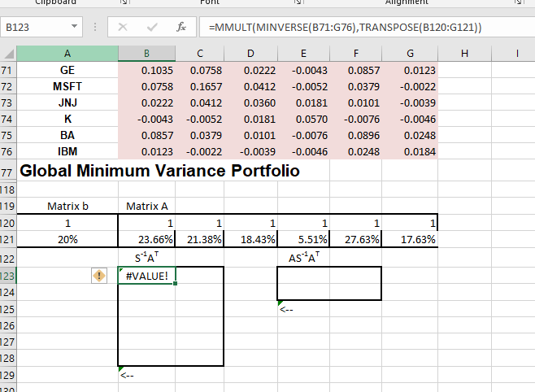The height and width of the screenshot is (392, 535).
Task: Click the <-- arrow text in row 125
Action: coord(286,309)
